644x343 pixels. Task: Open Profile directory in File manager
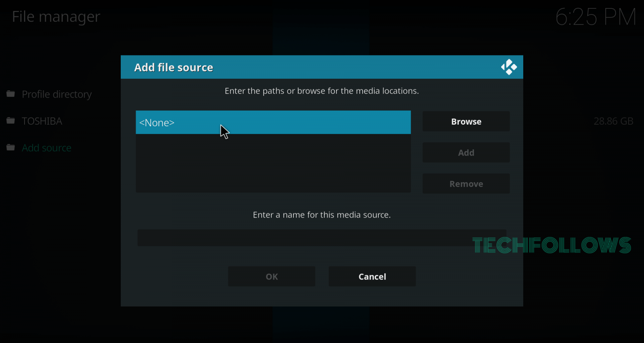click(x=57, y=94)
